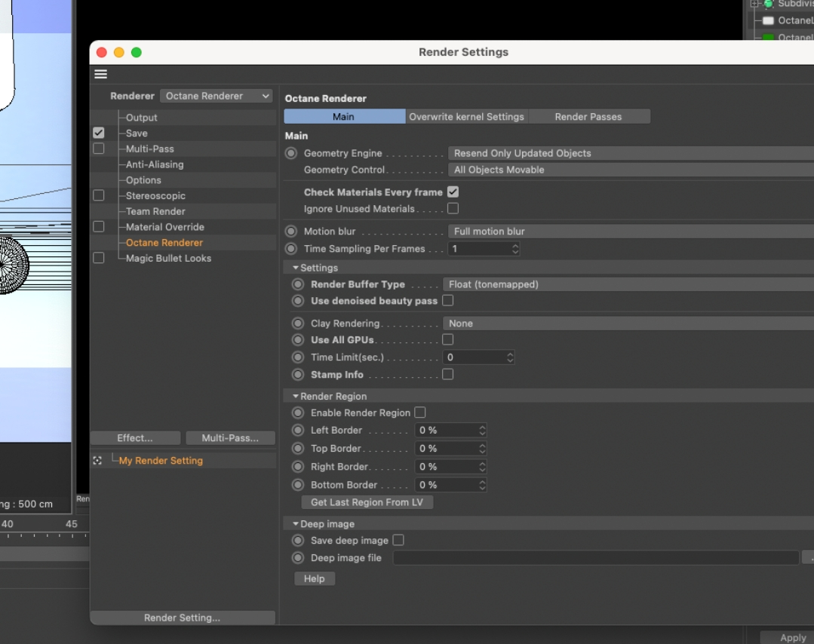Collapse the Deep image section

(x=296, y=524)
